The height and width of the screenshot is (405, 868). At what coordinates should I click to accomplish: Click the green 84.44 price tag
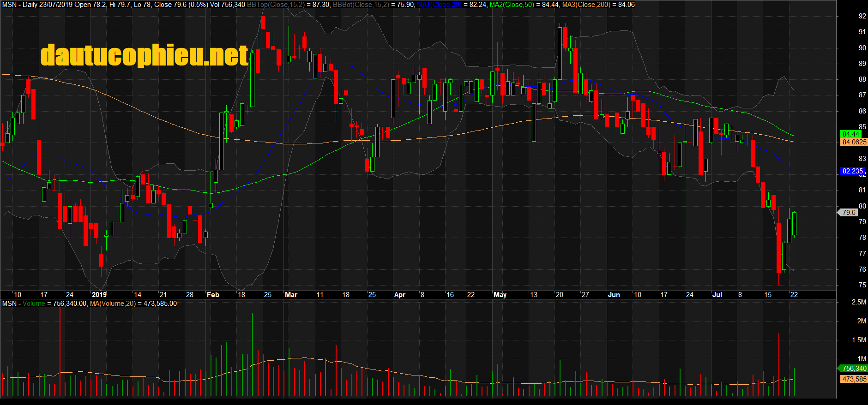pos(850,134)
